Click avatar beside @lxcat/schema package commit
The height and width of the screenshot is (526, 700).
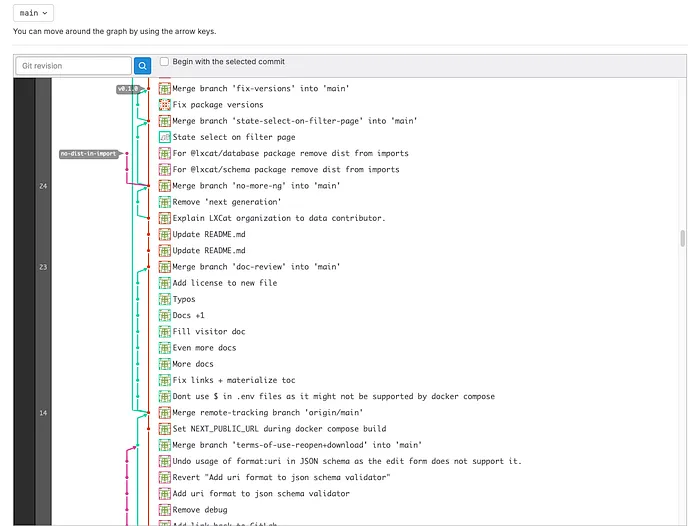(165, 170)
